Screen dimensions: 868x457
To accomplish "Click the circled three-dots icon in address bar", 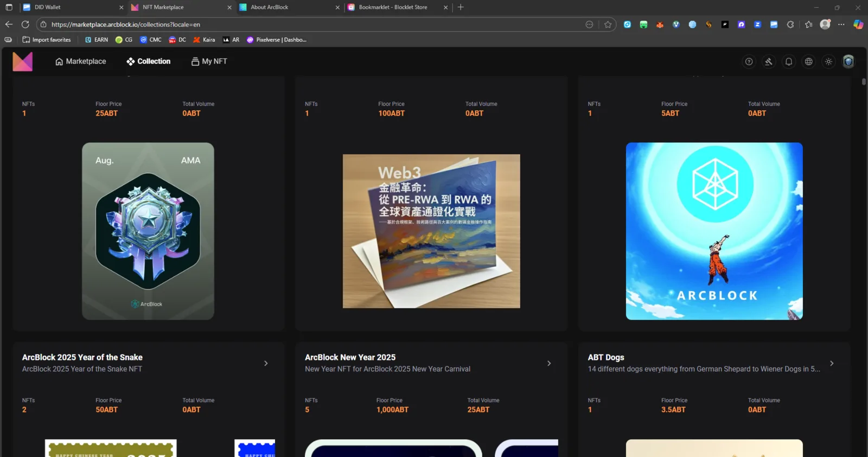I will click(589, 24).
